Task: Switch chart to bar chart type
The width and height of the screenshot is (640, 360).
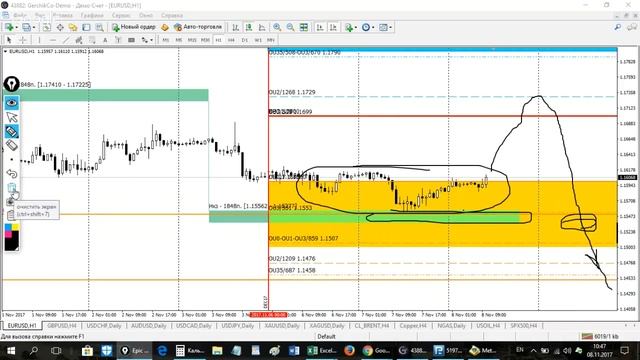Action: (x=236, y=27)
